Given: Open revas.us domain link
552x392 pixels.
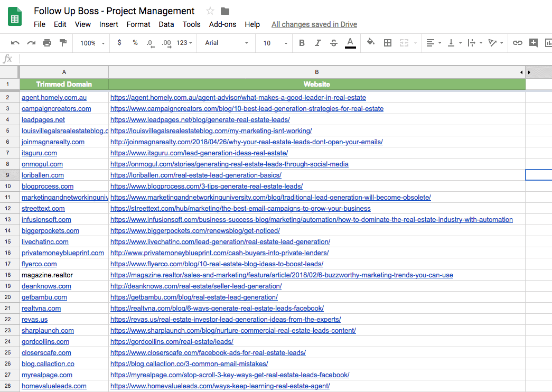Looking at the screenshot, I should tap(34, 320).
